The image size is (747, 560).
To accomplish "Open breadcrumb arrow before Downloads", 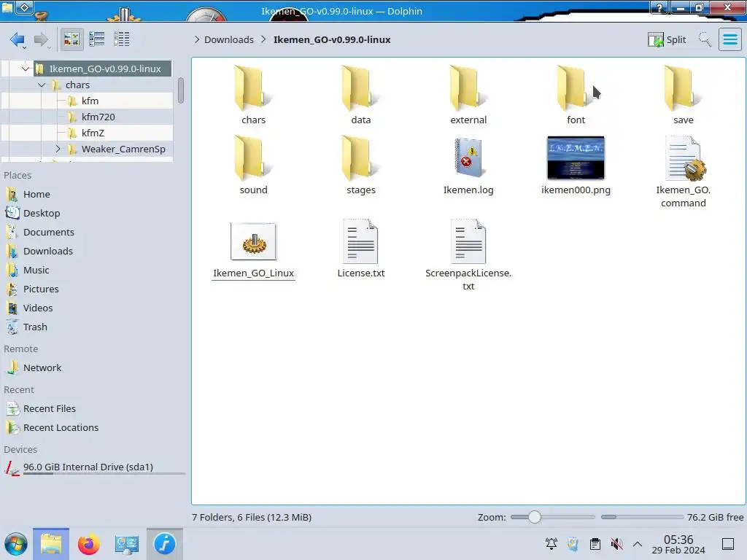I will [197, 39].
